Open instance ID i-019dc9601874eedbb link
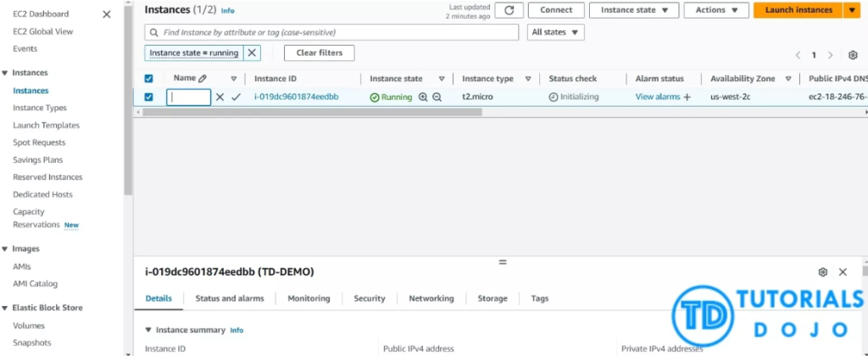Screen dimensions: 868x356 pyautogui.click(x=296, y=97)
